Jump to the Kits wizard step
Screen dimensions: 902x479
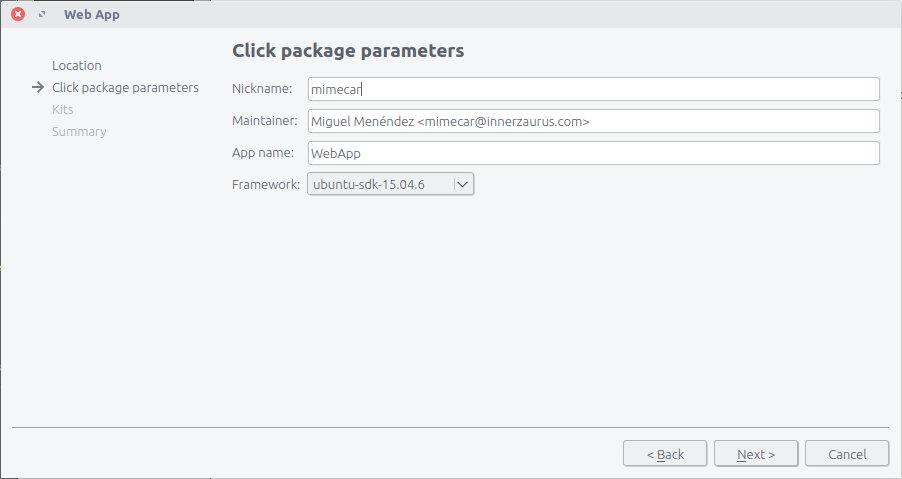coord(63,109)
